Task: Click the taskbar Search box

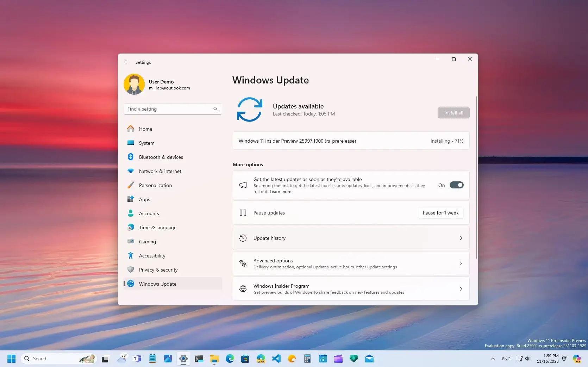Action: pyautogui.click(x=58, y=359)
